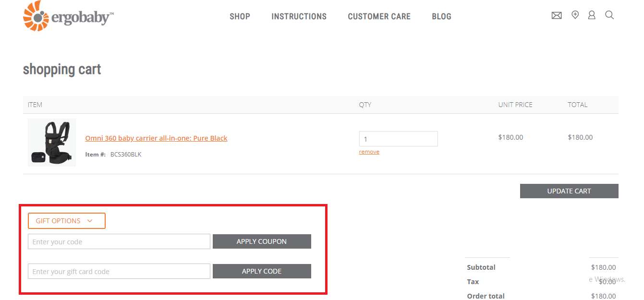Open the email newsletter envelope icon

(557, 15)
